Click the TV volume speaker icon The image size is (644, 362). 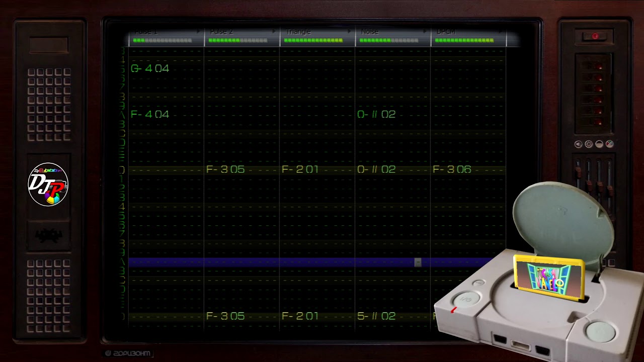[x=578, y=144]
